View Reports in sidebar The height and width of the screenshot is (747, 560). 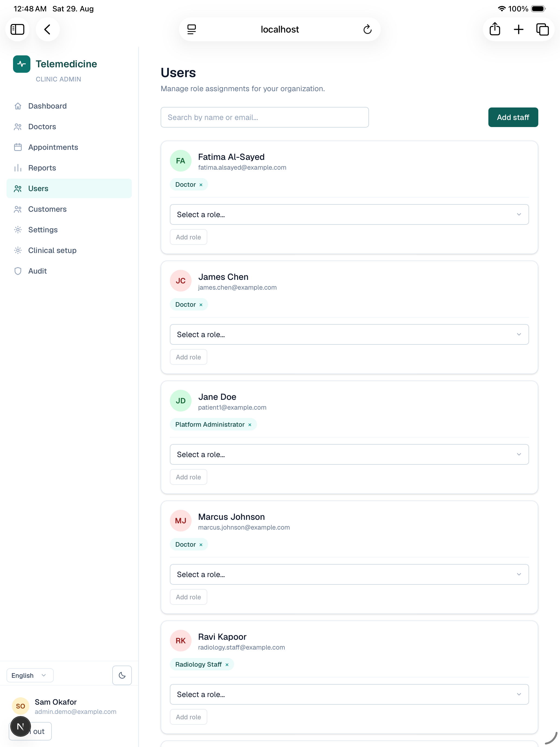[x=69, y=168]
